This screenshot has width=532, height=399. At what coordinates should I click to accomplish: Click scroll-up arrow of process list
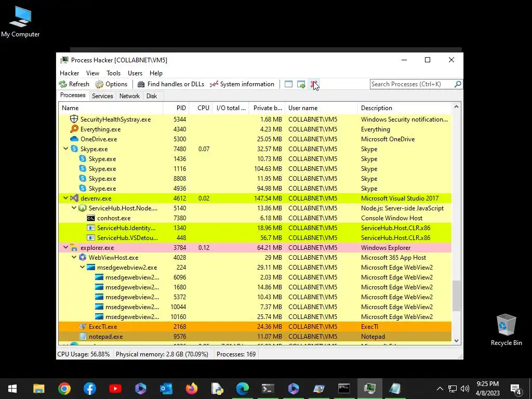(x=456, y=107)
